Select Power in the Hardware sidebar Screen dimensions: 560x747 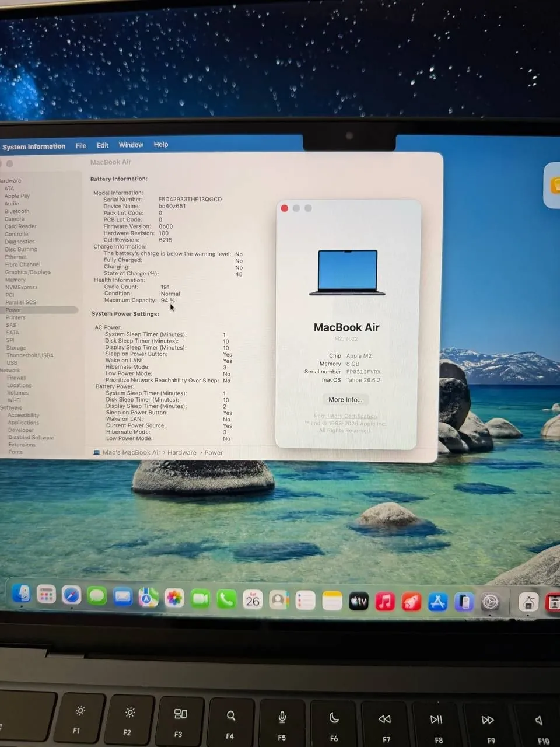pyautogui.click(x=39, y=310)
